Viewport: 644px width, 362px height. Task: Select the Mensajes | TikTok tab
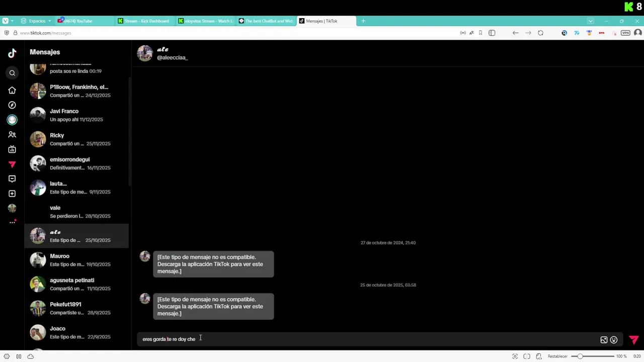[326, 21]
